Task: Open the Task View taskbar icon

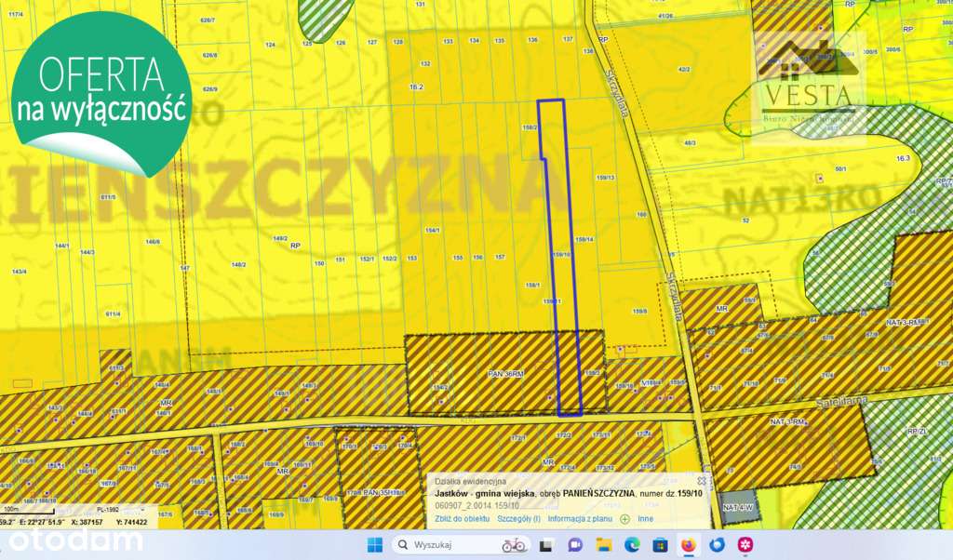Action: click(545, 545)
